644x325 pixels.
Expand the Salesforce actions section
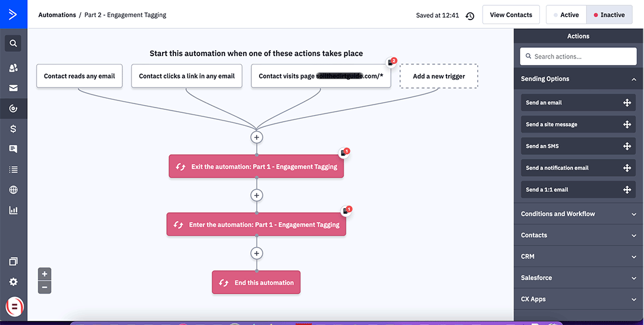(x=578, y=278)
